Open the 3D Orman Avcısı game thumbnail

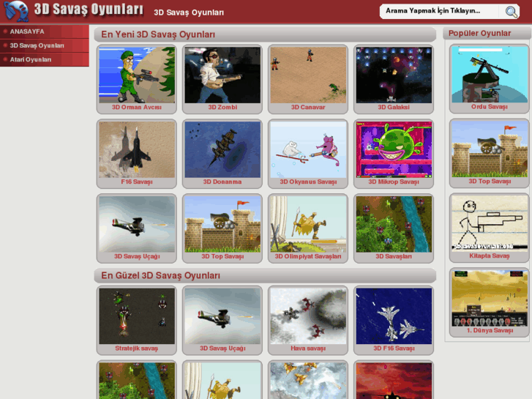[137, 75]
